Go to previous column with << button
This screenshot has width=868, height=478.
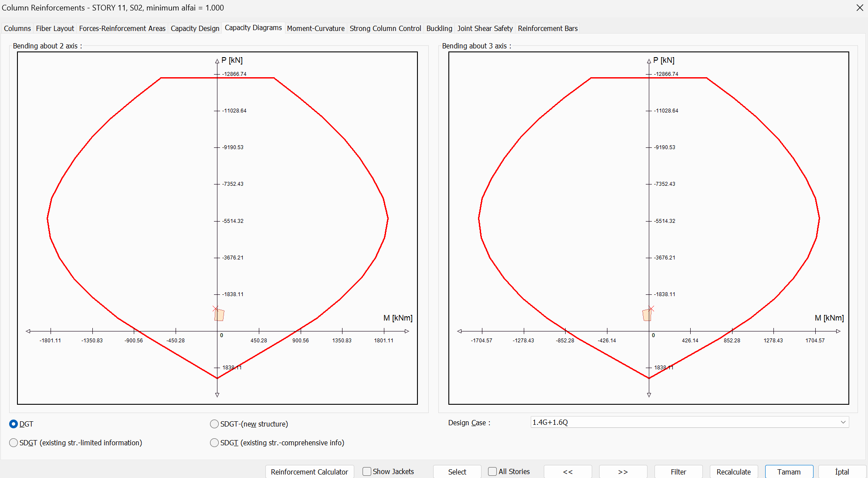coord(567,472)
